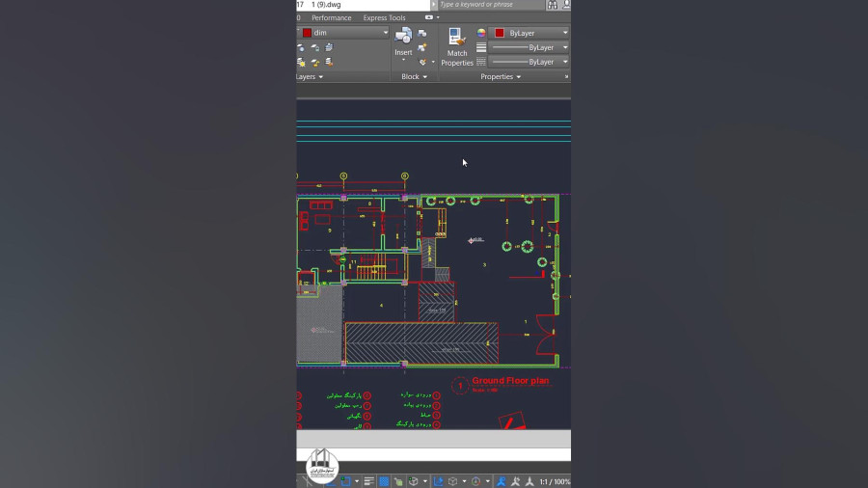Viewport: 868px width, 488px height.
Task: Click the Insert label button
Action: (403, 53)
